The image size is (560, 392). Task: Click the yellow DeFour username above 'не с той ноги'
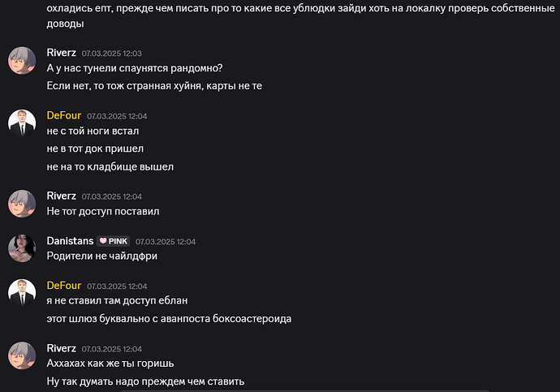coord(64,116)
